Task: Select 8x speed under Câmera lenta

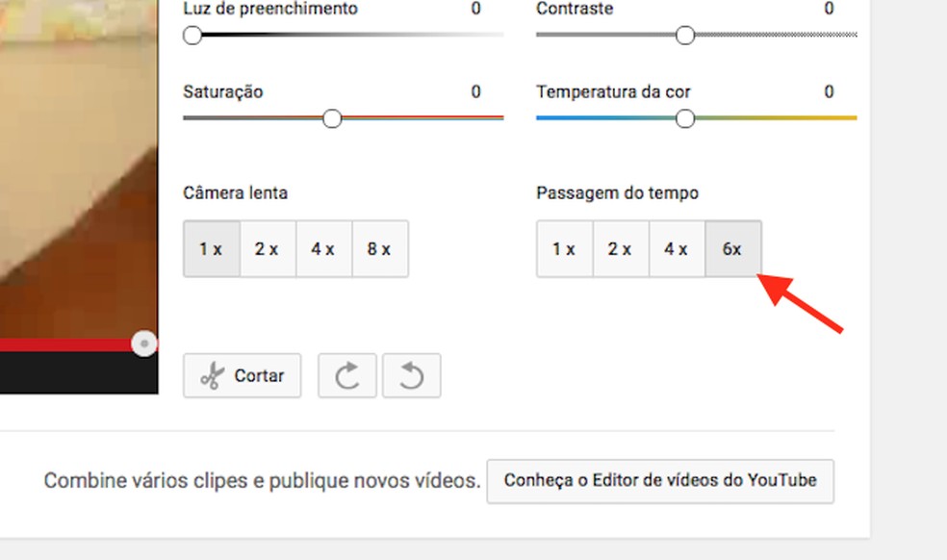Action: [380, 248]
